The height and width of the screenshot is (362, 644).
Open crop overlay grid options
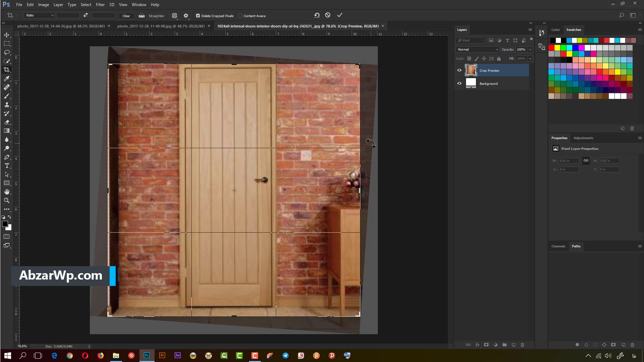tap(175, 16)
